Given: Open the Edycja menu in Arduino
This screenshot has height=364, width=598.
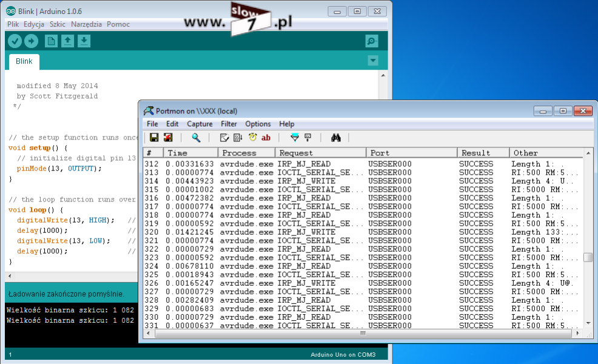Looking at the screenshot, I should (x=33, y=24).
